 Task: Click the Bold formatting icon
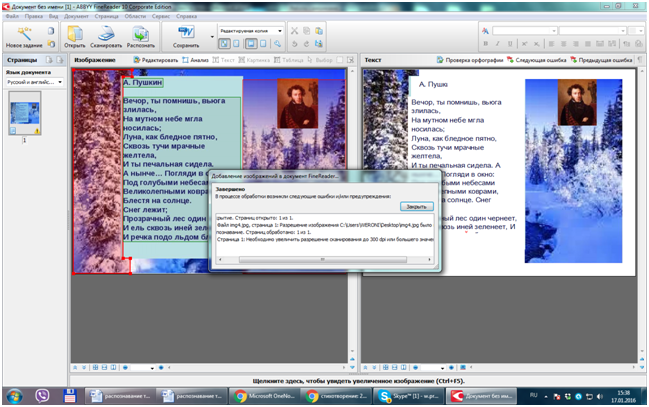click(486, 43)
